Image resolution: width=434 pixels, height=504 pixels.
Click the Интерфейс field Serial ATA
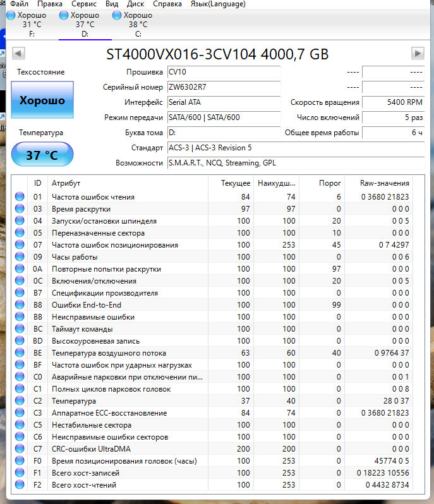(224, 102)
